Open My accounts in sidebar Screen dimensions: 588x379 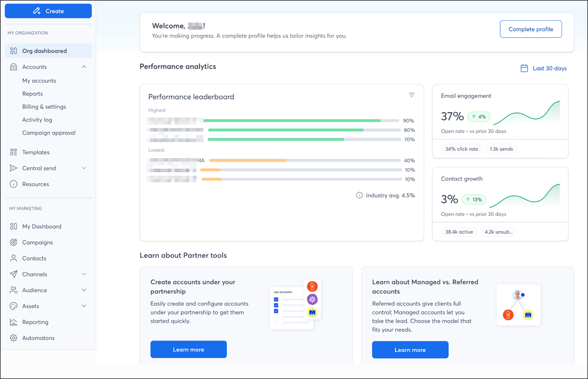(39, 81)
